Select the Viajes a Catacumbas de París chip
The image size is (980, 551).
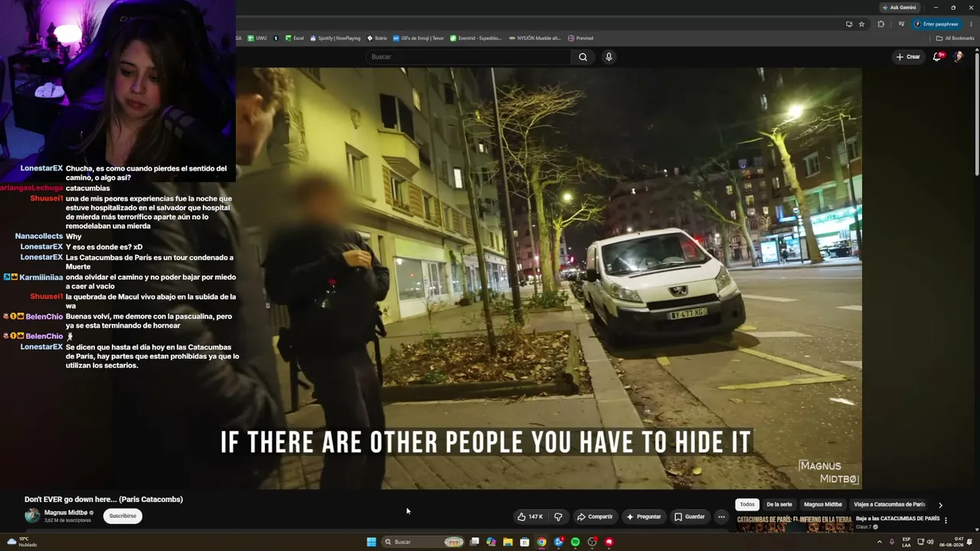pyautogui.click(x=890, y=504)
